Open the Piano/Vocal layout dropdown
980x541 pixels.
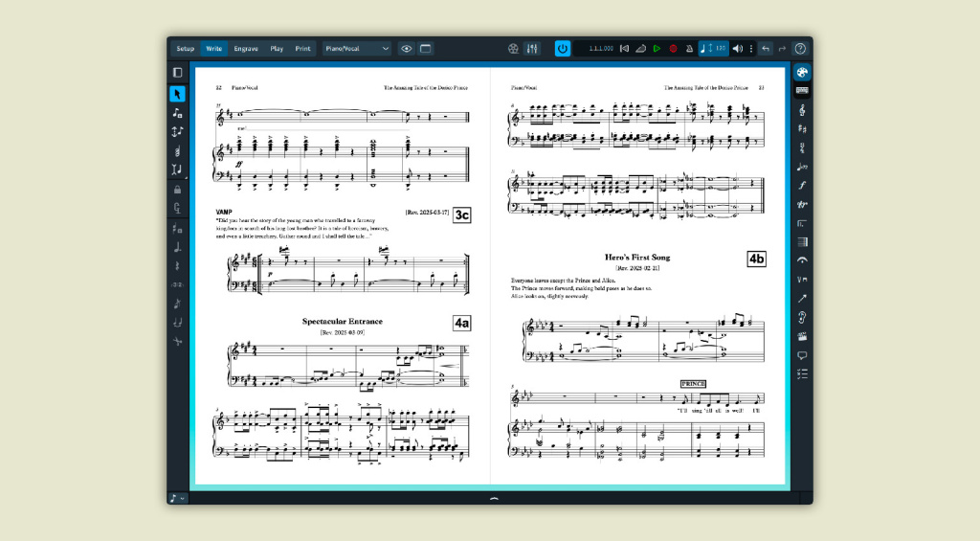[x=357, y=48]
